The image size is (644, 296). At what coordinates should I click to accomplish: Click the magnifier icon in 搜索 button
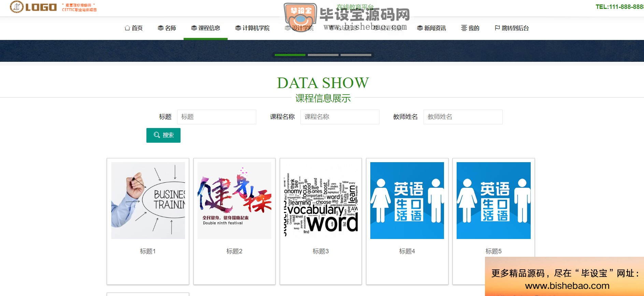click(157, 135)
